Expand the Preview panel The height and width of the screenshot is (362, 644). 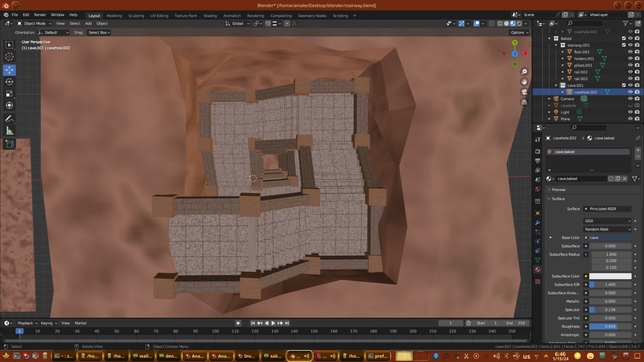558,190
